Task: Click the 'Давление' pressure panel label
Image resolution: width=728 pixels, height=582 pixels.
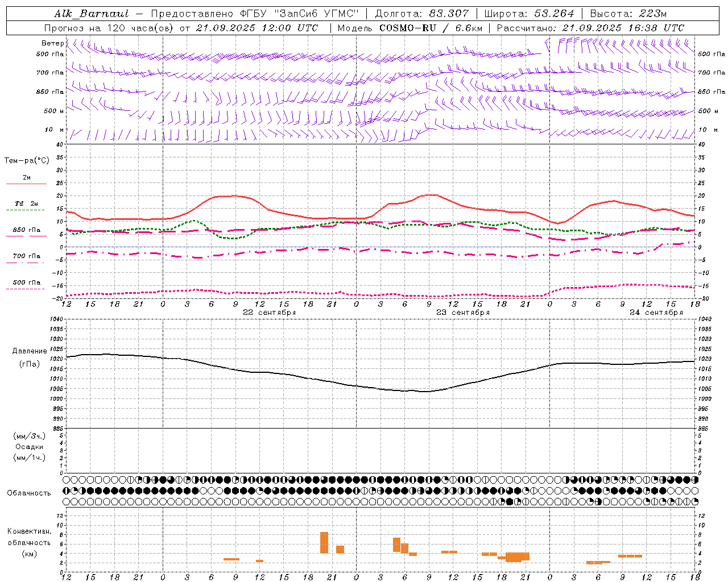Action: point(28,351)
